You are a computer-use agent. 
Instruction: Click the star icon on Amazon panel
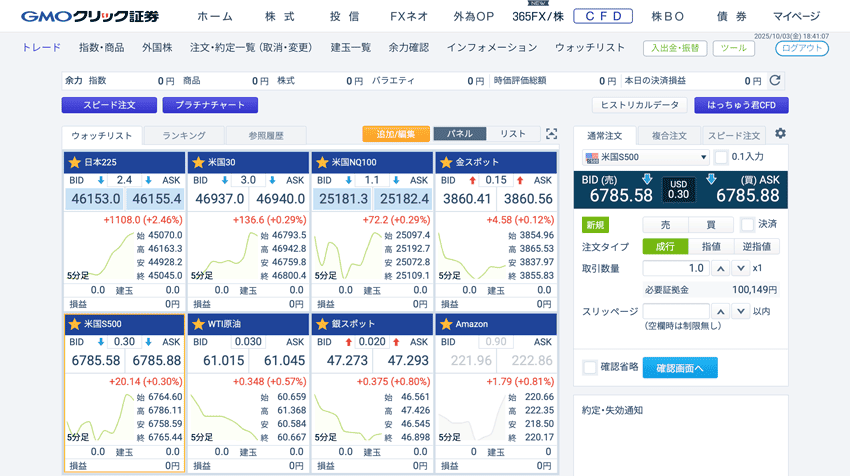[446, 324]
